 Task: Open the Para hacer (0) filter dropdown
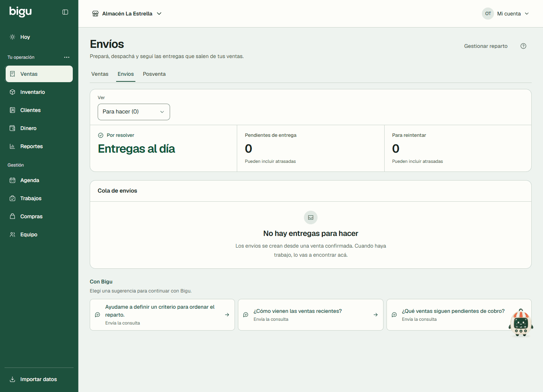click(x=134, y=112)
